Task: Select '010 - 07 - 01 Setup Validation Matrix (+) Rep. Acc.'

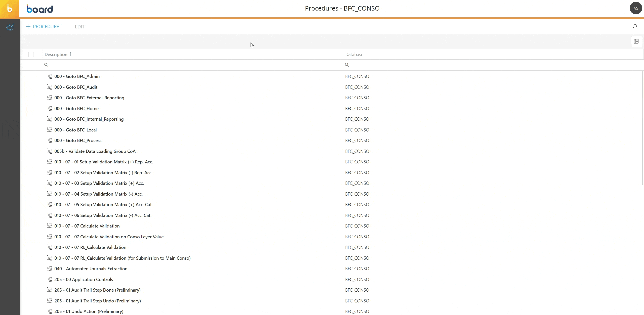Action: click(104, 162)
